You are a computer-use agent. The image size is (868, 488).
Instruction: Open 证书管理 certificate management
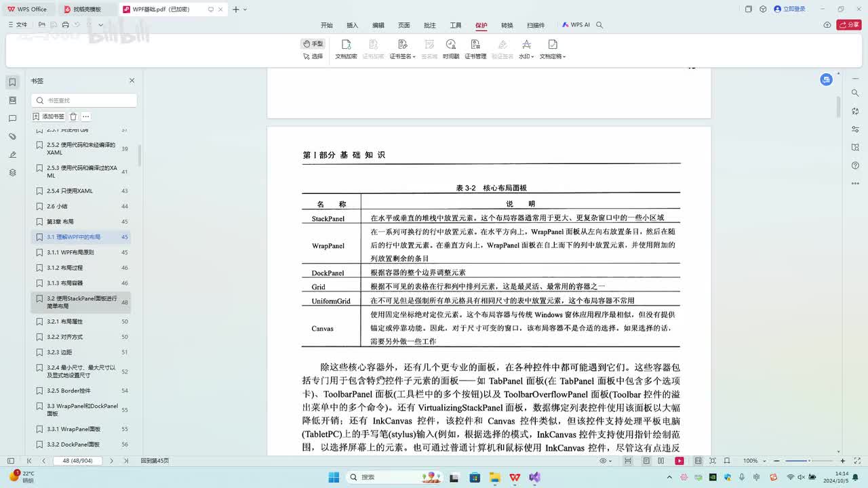point(475,49)
